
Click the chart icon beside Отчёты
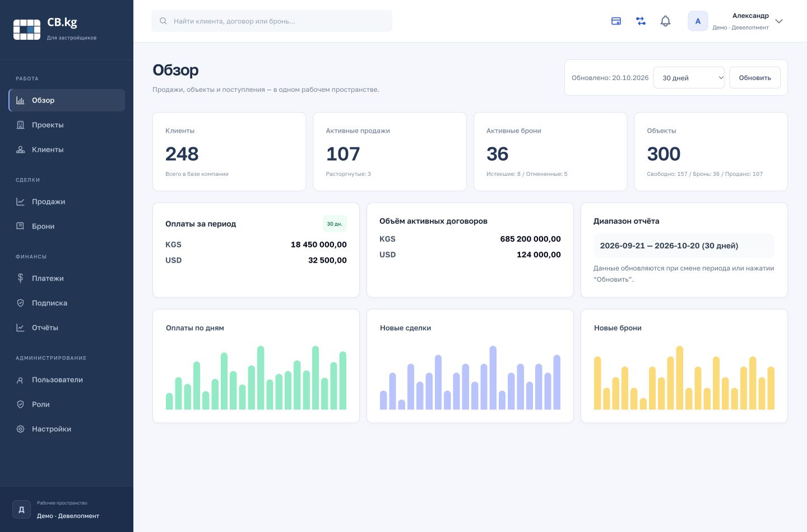(x=20, y=328)
